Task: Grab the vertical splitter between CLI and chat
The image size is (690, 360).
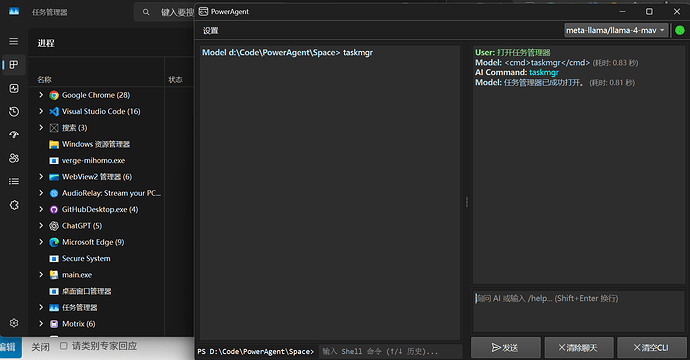Action: tap(466, 202)
